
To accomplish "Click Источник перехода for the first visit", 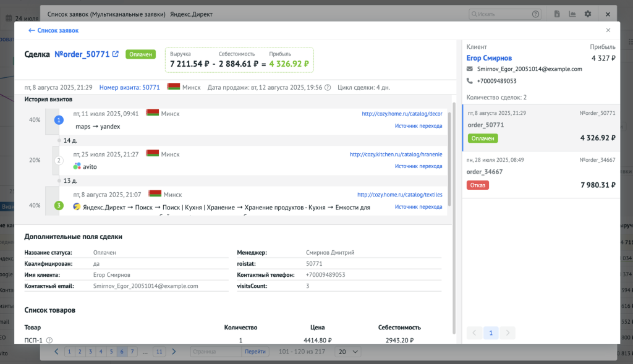I will pyautogui.click(x=418, y=126).
